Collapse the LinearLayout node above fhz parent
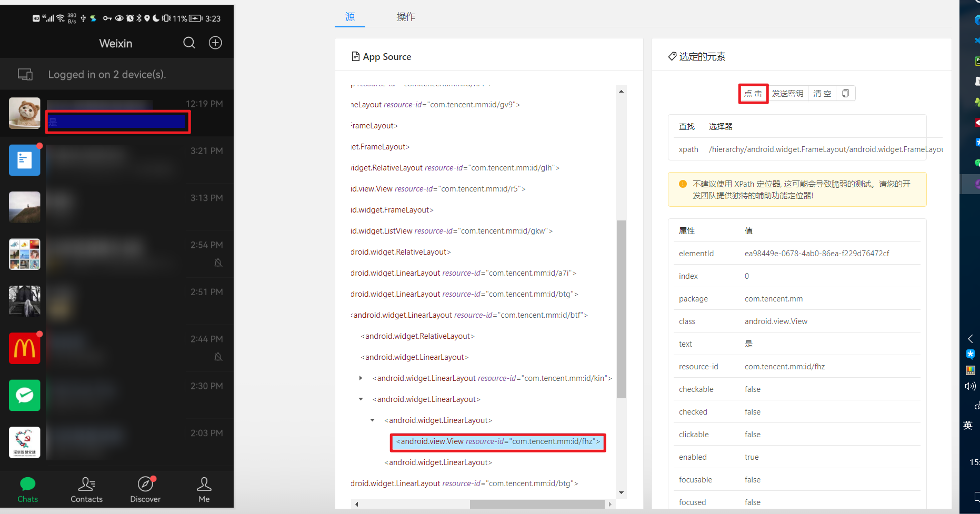980x514 pixels. (361, 399)
